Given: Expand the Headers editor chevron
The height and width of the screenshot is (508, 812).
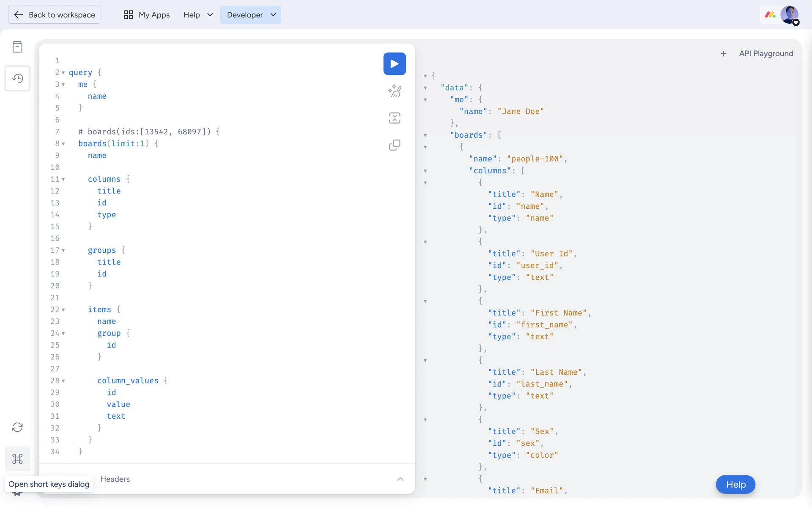Looking at the screenshot, I should coord(400,479).
